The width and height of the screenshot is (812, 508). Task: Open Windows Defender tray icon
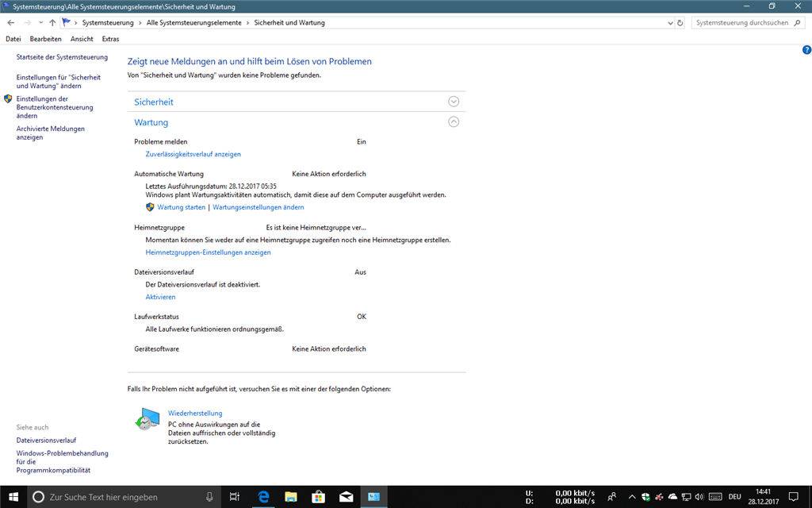(645, 497)
